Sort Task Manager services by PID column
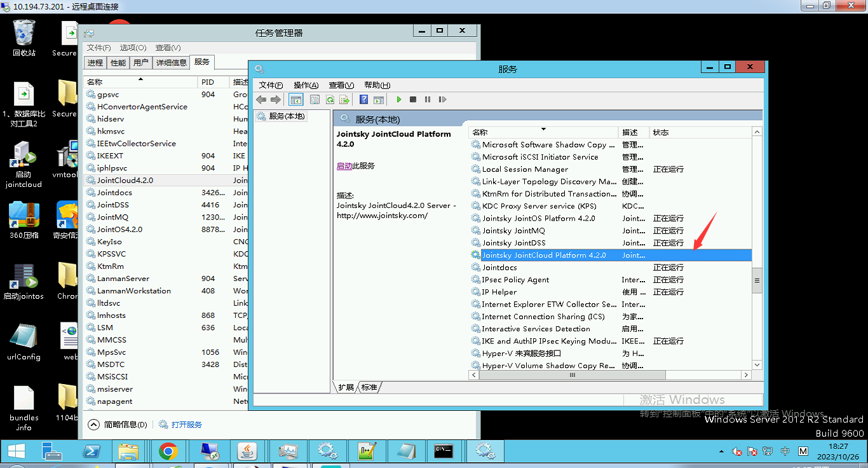The image size is (868, 468). click(214, 82)
